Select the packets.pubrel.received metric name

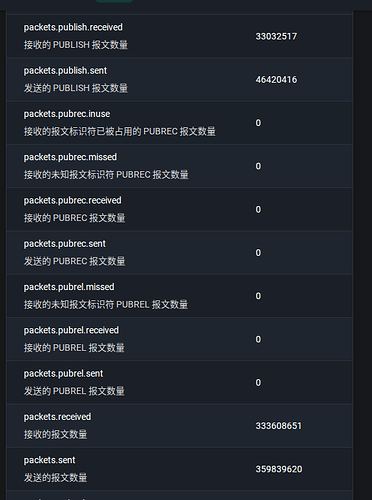tap(71, 330)
